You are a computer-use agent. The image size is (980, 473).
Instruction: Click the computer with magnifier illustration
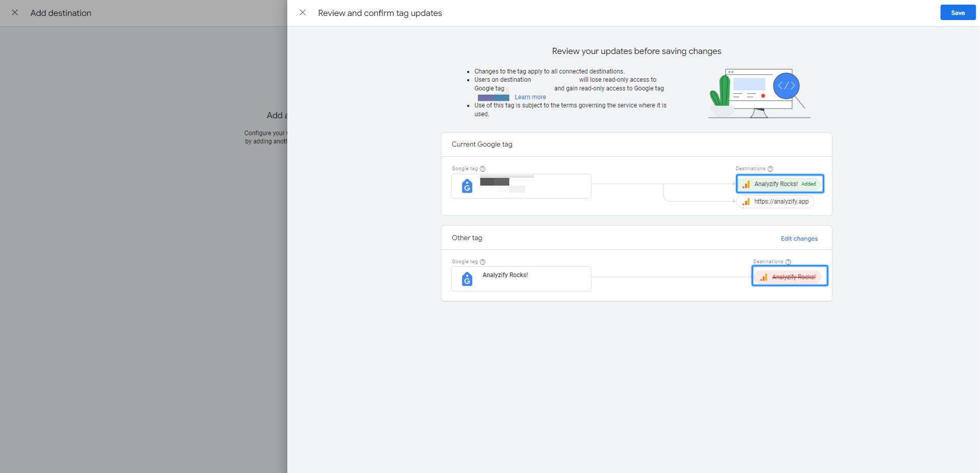coord(759,93)
